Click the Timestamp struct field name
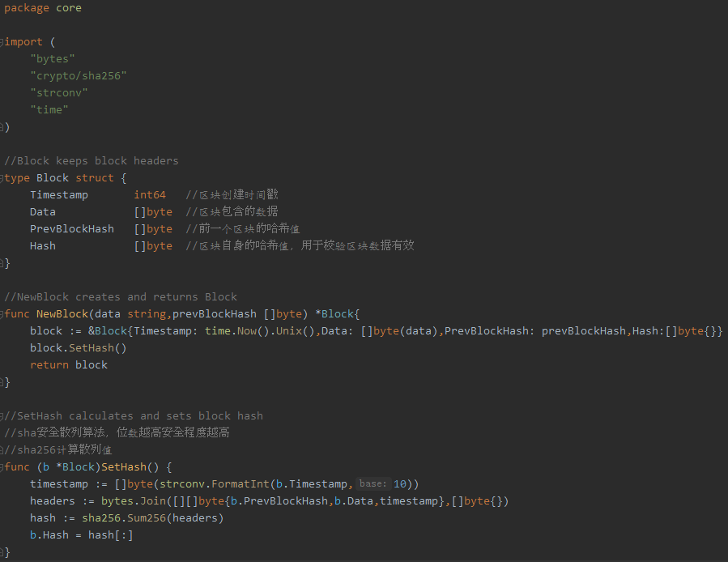Viewport: 728px width, 562px height. coord(59,195)
